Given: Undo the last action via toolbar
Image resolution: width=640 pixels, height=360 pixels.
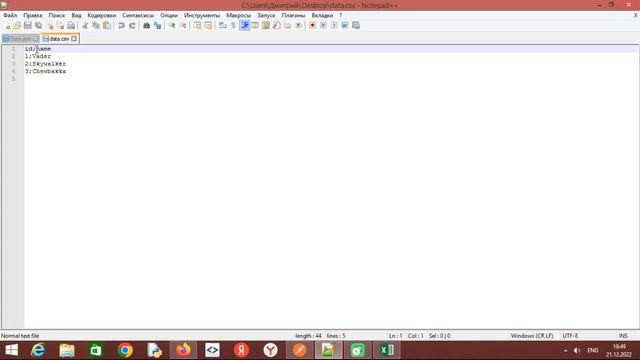Looking at the screenshot, I should 121,26.
